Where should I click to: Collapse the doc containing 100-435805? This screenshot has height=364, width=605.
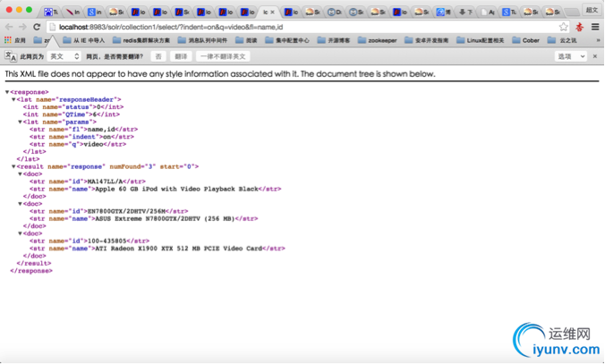tap(20, 233)
